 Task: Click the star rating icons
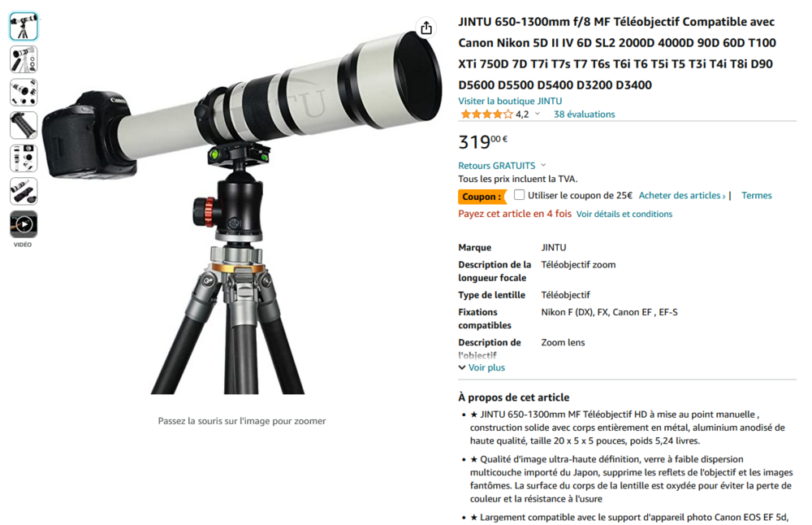click(x=486, y=115)
